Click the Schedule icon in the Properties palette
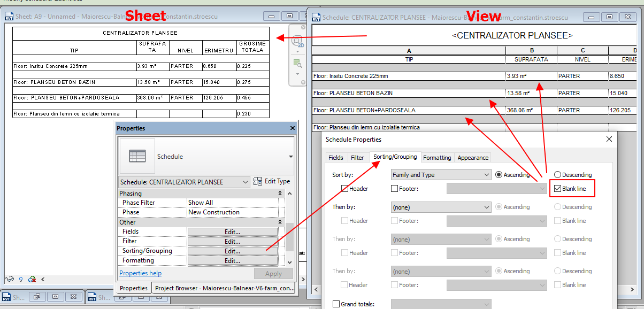This screenshot has width=644, height=309. (137, 157)
